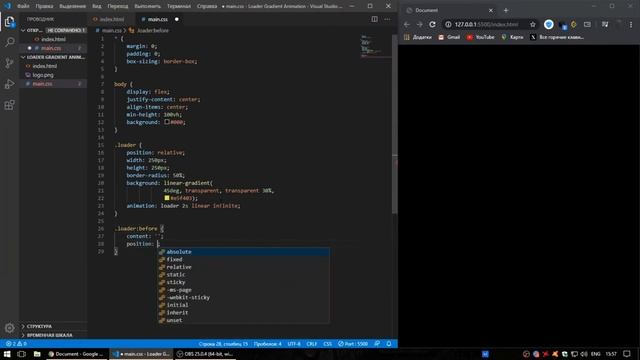Click the feedback icon in the status bar
The width and height of the screenshot is (640, 360).
click(377, 344)
